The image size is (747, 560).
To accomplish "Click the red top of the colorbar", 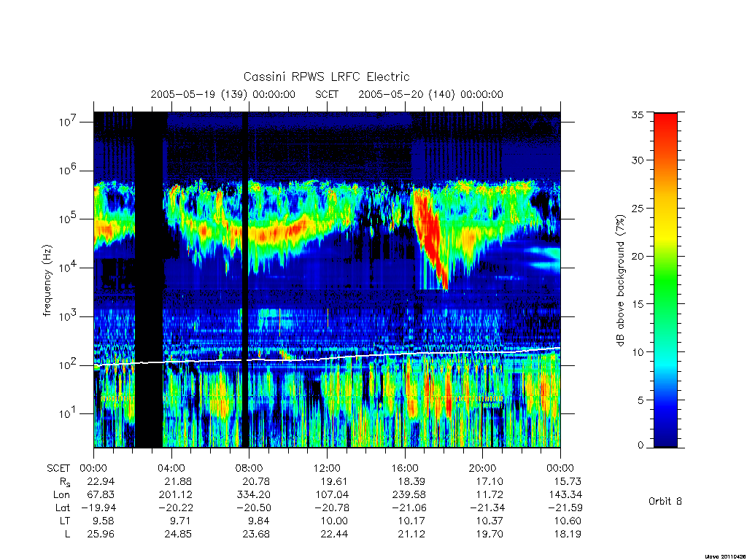I will click(x=665, y=126).
